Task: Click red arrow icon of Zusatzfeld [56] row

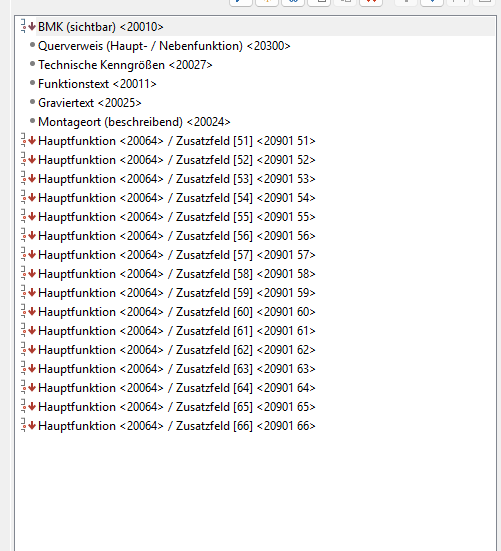Action: (x=32, y=235)
